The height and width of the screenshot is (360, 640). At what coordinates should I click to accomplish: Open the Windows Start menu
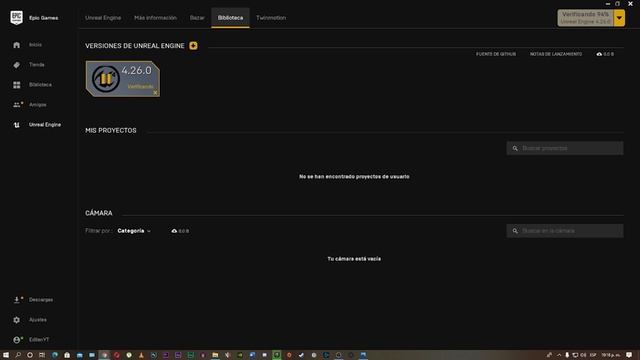point(6,355)
